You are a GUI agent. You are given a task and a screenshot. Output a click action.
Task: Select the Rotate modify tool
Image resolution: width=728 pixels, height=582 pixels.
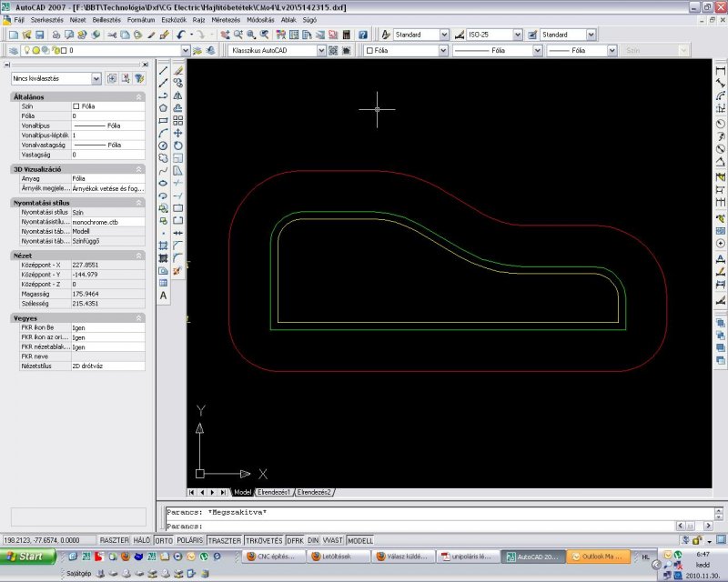tap(178, 145)
